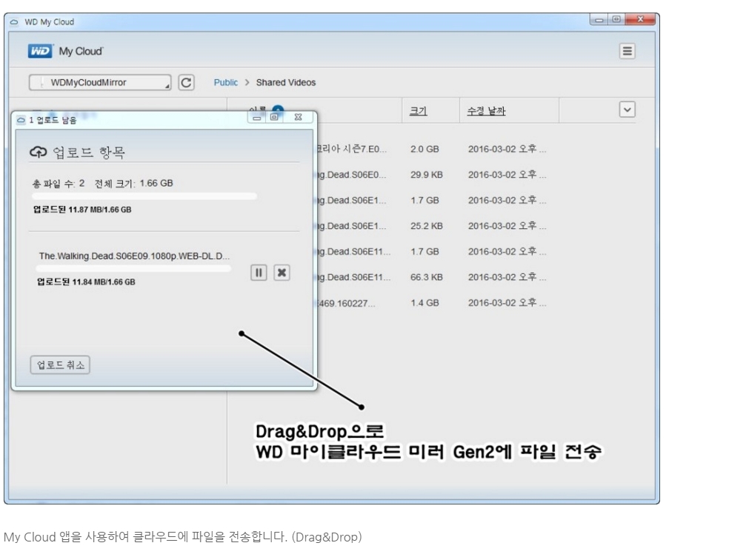Maximize the WD My Cloud main window

click(x=616, y=19)
